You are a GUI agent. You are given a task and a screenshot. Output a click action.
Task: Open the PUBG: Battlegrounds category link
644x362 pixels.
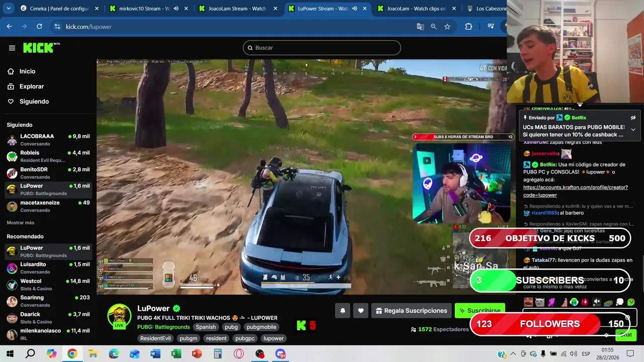(164, 327)
